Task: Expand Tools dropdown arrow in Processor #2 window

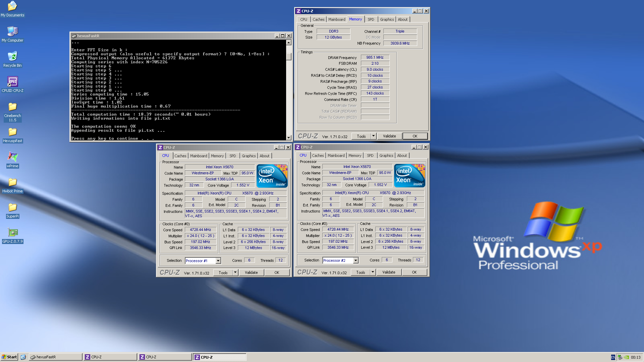Action: click(373, 272)
